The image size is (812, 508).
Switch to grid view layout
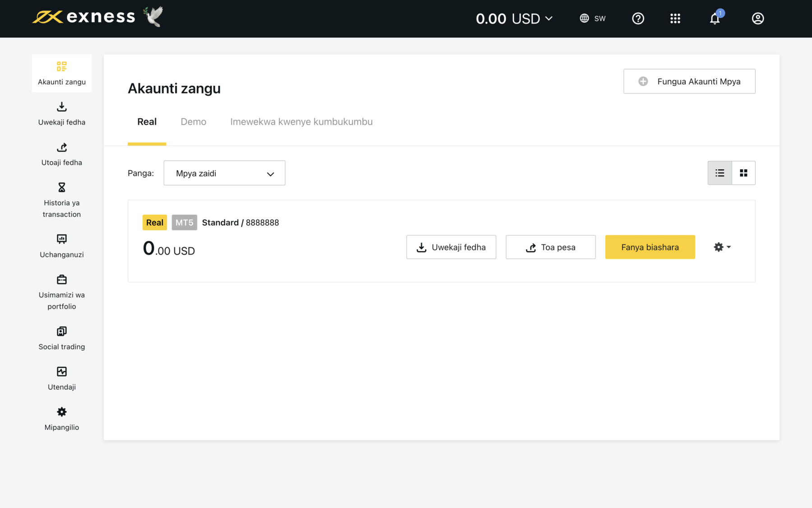coord(743,173)
